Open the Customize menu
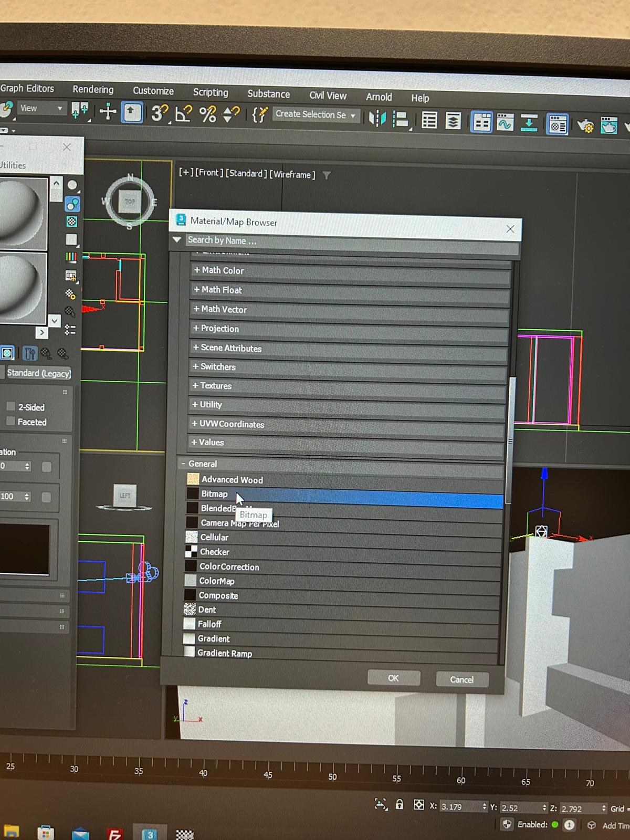The image size is (630, 840). pyautogui.click(x=153, y=91)
